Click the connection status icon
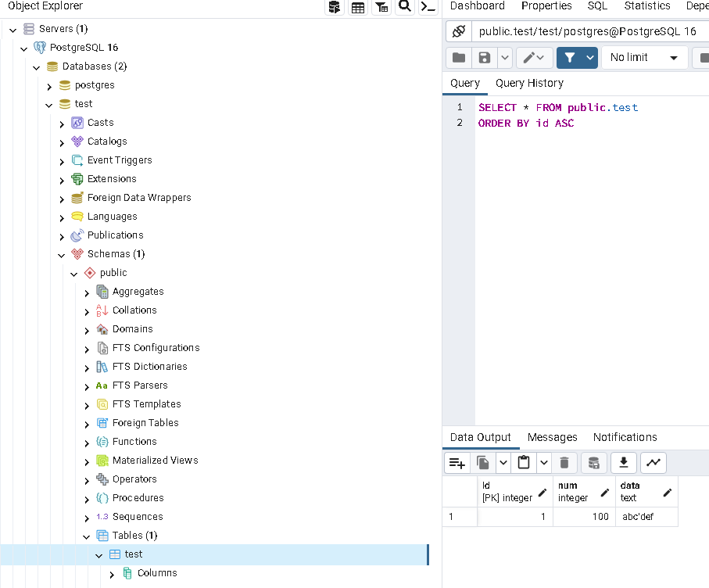 (x=459, y=31)
